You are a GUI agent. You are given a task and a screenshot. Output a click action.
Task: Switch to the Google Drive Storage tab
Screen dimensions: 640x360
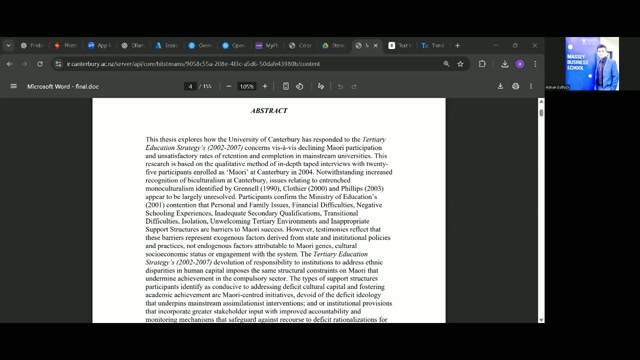click(x=334, y=45)
